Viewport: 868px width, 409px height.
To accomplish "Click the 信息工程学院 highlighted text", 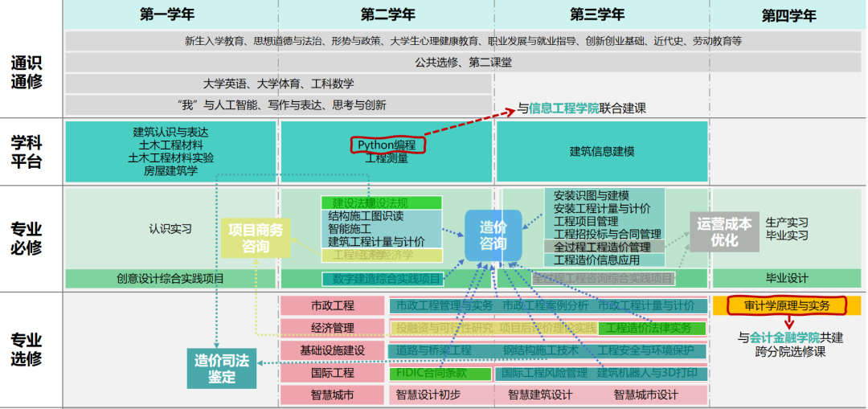I will point(564,108).
